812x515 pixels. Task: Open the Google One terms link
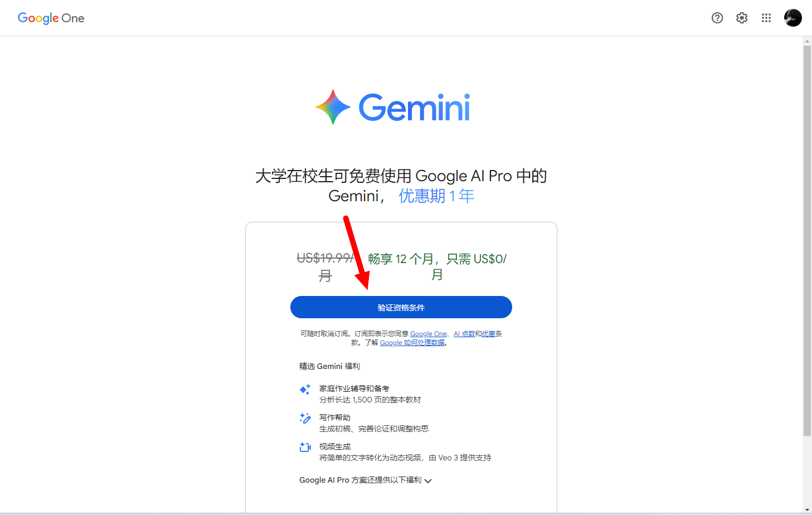click(x=429, y=334)
